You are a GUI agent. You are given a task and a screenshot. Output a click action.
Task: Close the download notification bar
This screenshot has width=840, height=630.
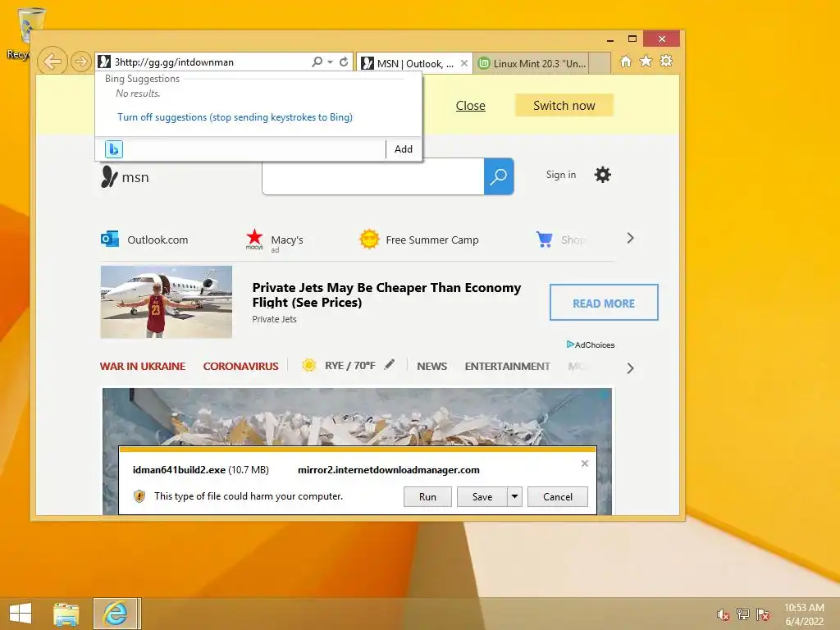(x=584, y=463)
